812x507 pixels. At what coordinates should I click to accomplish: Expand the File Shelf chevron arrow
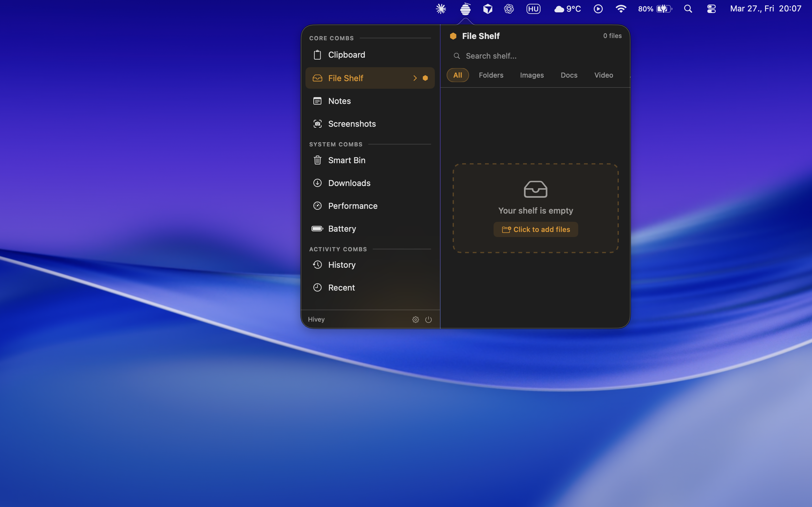click(x=415, y=78)
